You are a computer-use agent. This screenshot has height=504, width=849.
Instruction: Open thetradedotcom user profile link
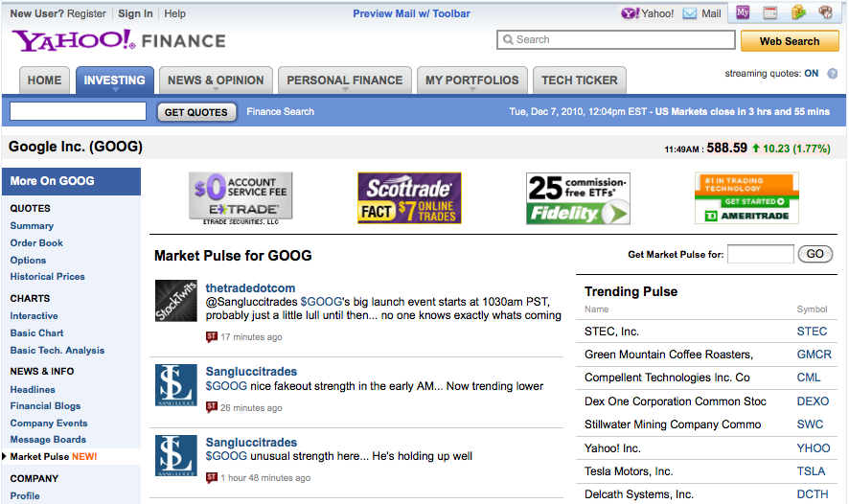(x=250, y=288)
